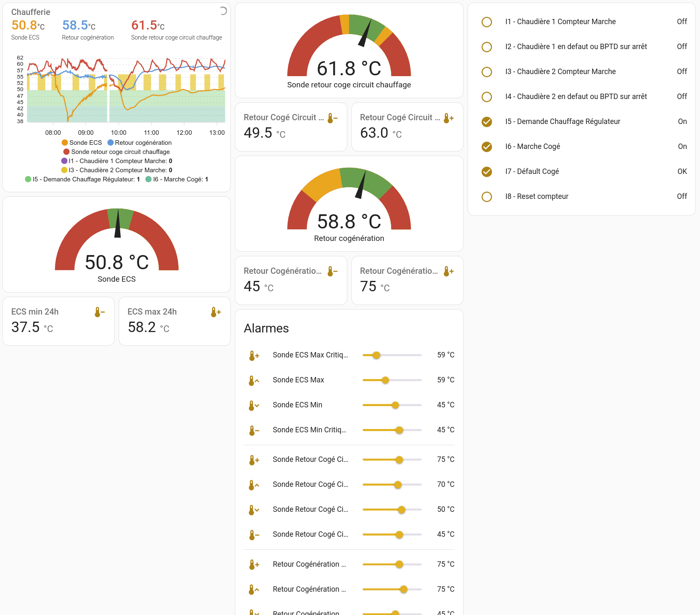
Task: Click thermometer-down icon beside Sonde ECS Min alarm
Action: tap(254, 405)
